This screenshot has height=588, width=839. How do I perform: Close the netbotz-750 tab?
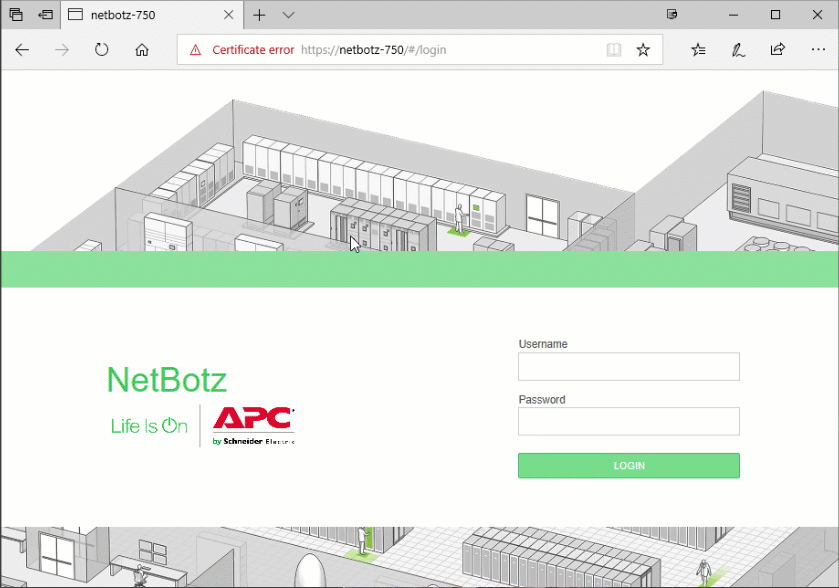(x=228, y=15)
